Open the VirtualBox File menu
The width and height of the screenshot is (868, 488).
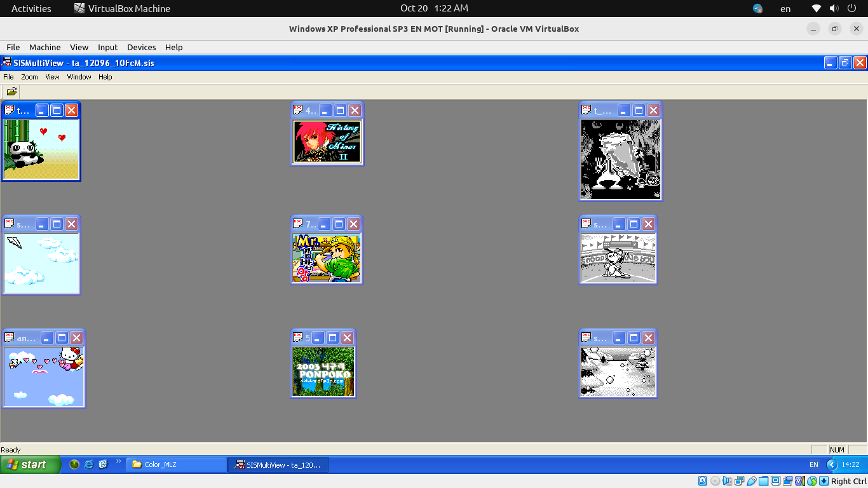[13, 47]
